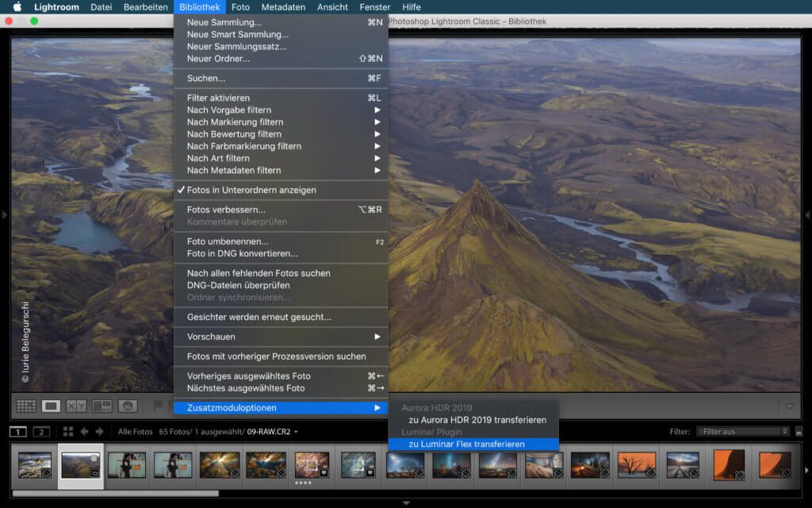Switch to Grid view icon

[26, 406]
